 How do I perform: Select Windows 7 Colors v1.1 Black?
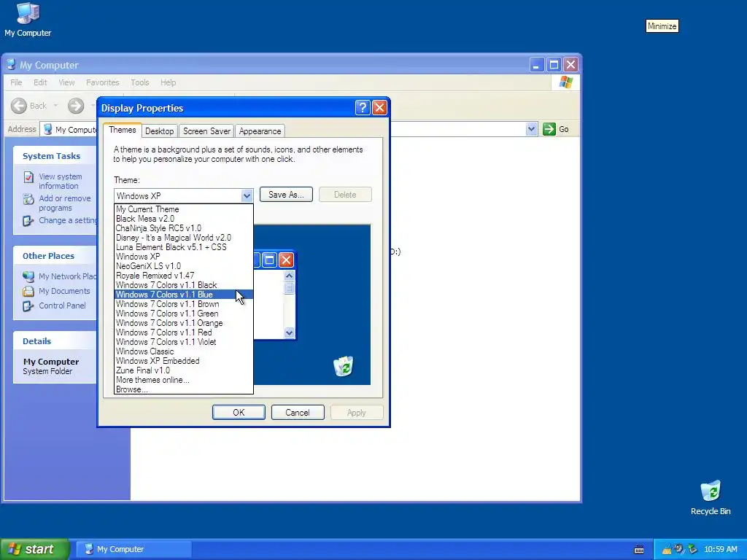tap(183, 285)
